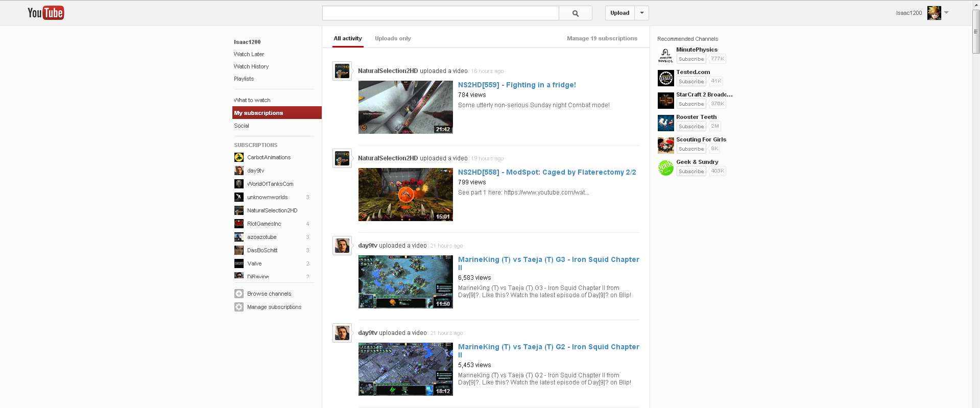Image resolution: width=980 pixels, height=408 pixels.
Task: Click the Valve channel icon
Action: point(239,263)
